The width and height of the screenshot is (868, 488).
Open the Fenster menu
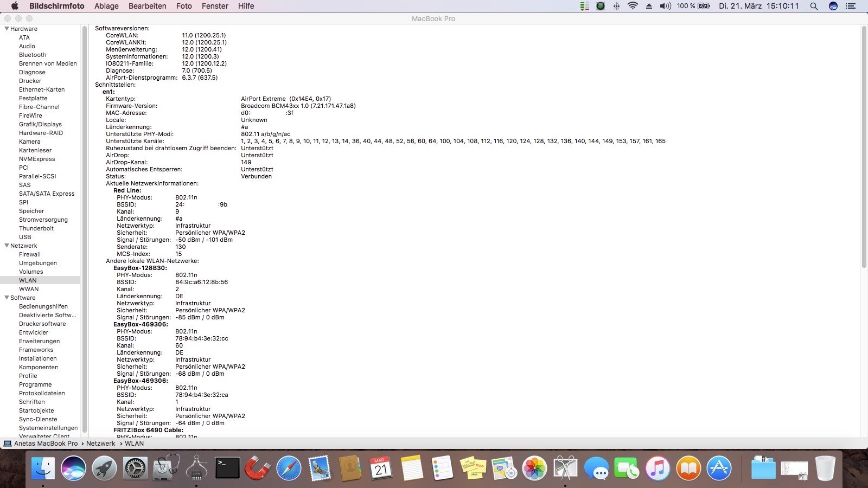(x=215, y=6)
